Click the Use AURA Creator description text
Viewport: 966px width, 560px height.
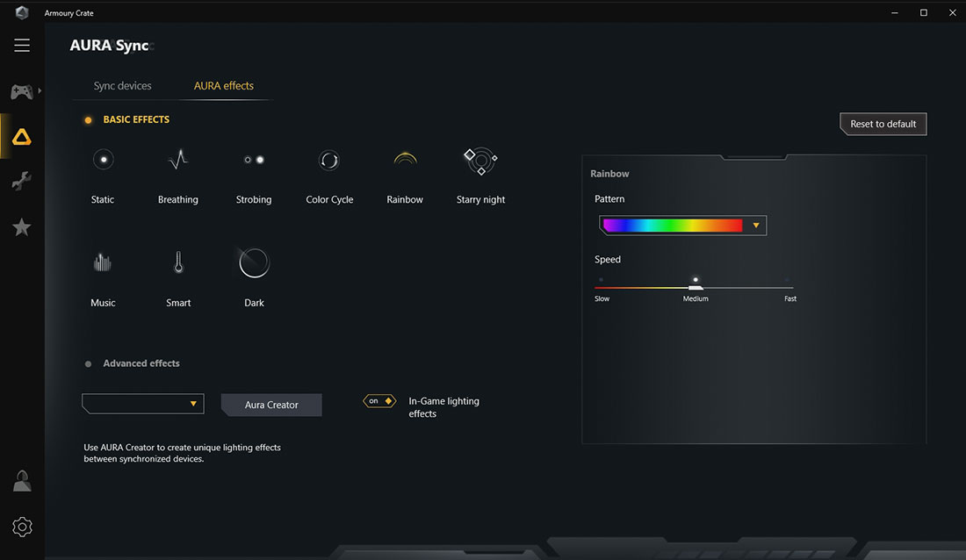183,453
